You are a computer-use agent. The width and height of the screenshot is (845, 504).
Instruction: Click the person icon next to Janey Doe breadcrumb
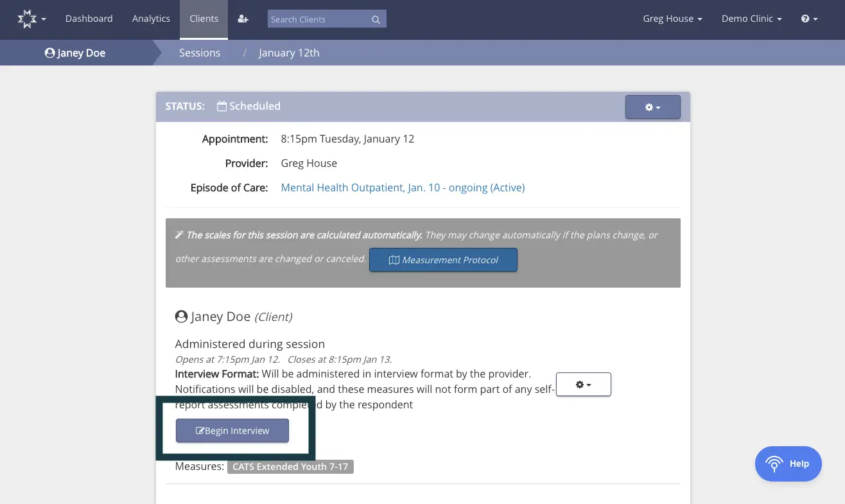tap(49, 53)
